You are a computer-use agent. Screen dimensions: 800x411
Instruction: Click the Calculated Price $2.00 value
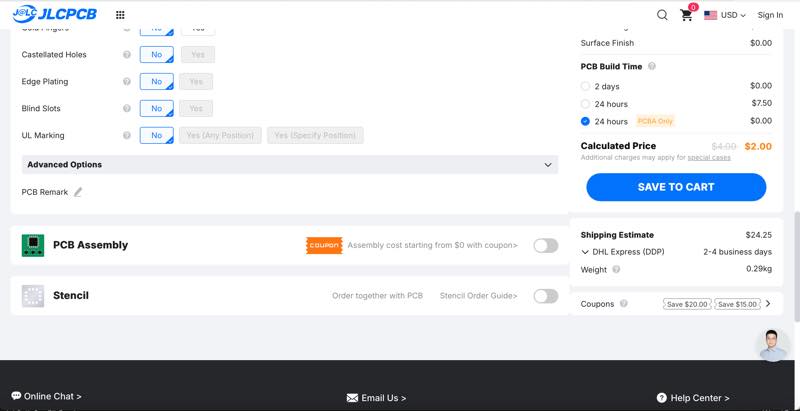pos(758,146)
